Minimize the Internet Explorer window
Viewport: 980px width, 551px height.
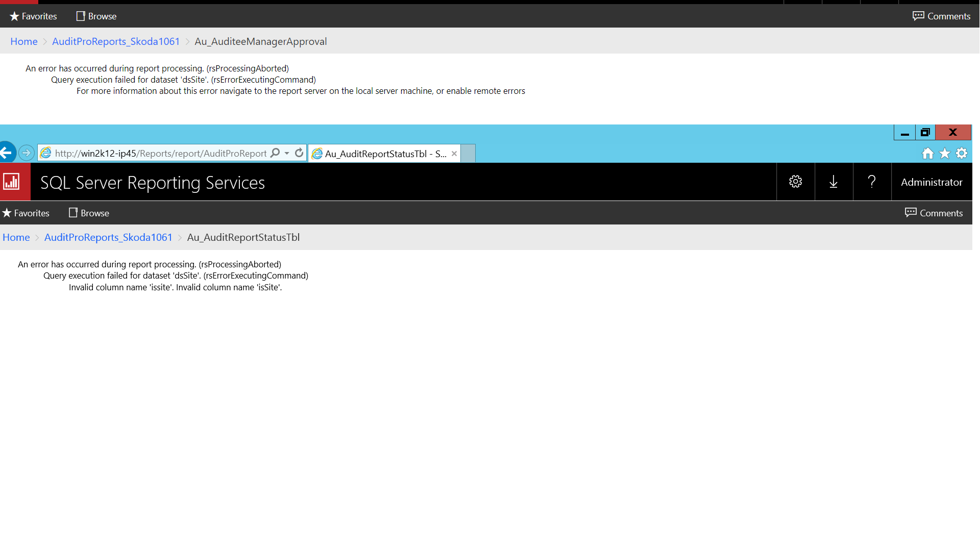pos(905,133)
